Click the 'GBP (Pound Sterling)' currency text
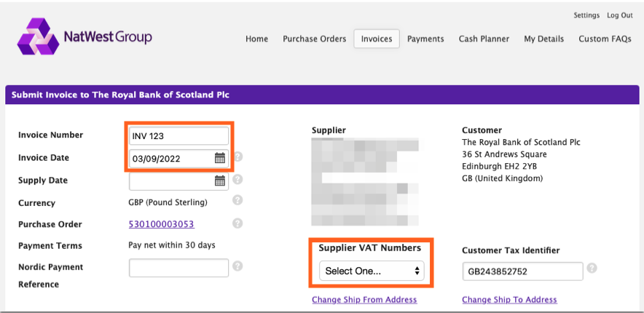Viewport: 644px width, 313px height. (x=168, y=202)
